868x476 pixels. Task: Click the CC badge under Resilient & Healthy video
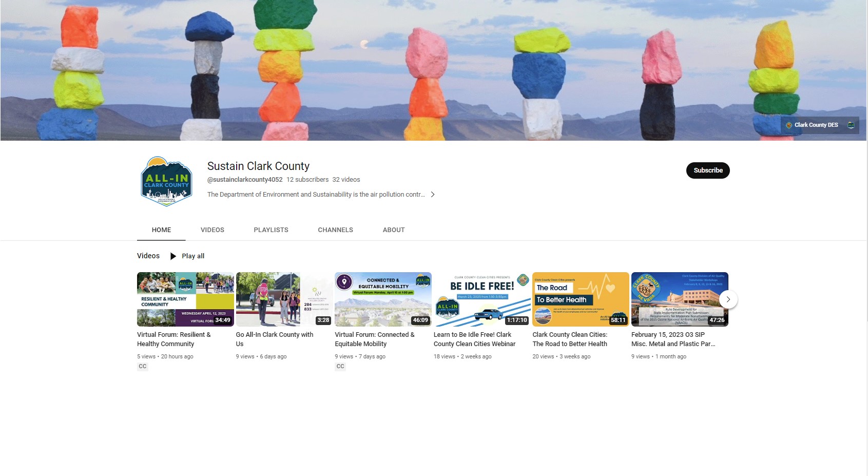[143, 367]
